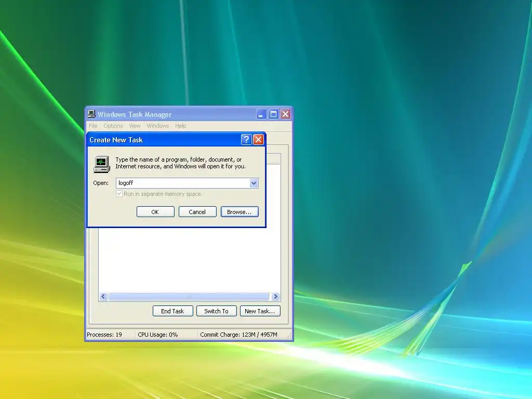
Task: Open the Windows menu in Task Manager
Action: [158, 126]
